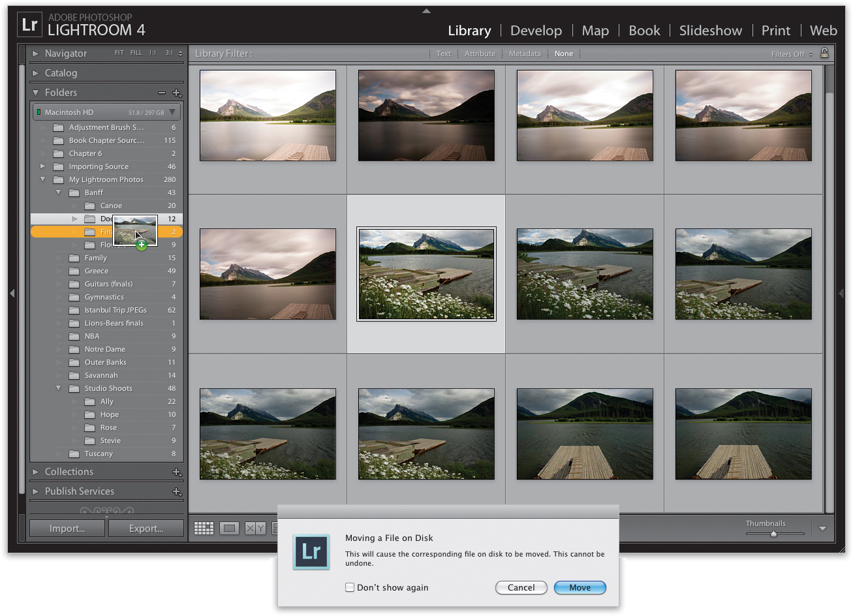This screenshot has width=853, height=616.
Task: Switch to the Map module
Action: 595,31
